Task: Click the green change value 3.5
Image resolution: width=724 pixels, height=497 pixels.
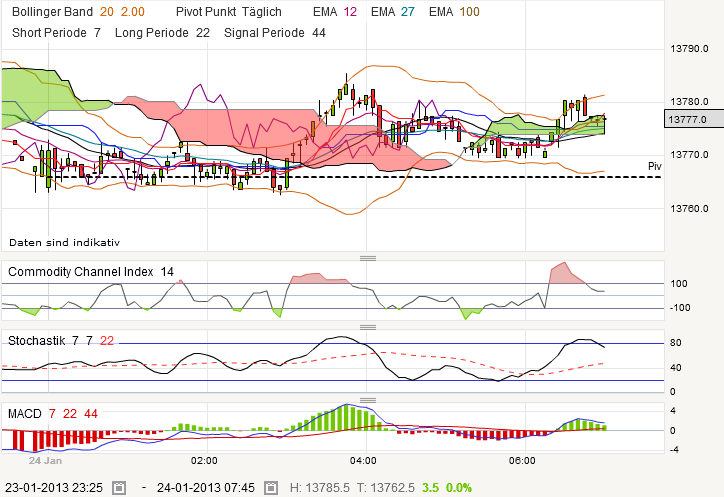Action: coord(430,488)
